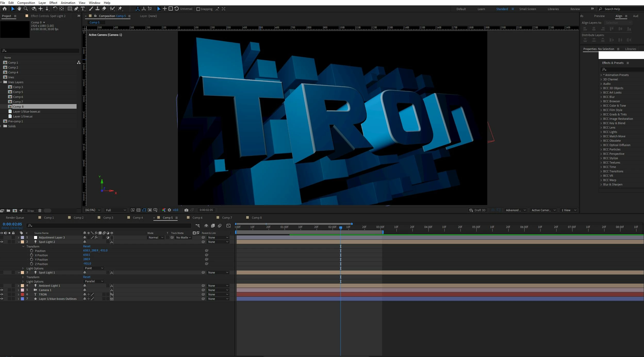The width and height of the screenshot is (644, 357).
Task: Select the Zoom tool
Action: [x=26, y=9]
